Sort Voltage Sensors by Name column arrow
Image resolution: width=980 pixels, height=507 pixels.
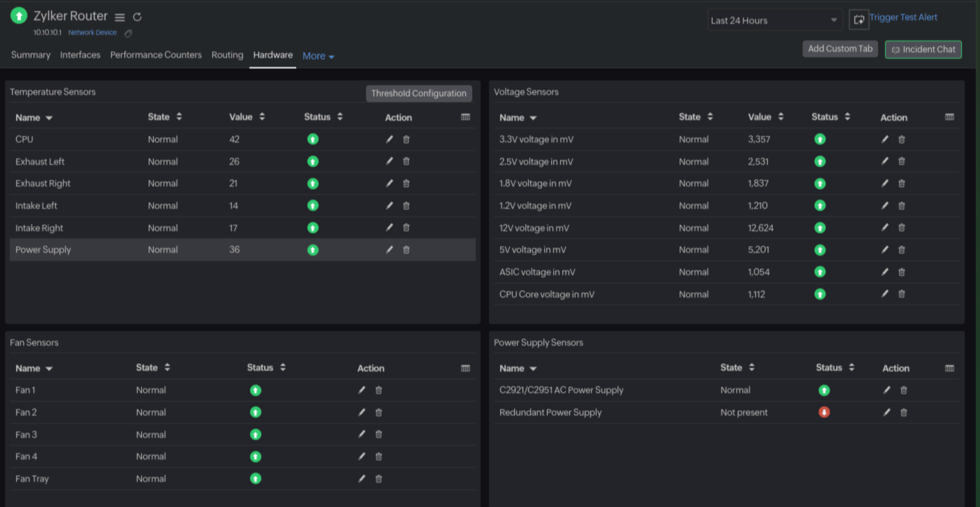[x=533, y=118]
